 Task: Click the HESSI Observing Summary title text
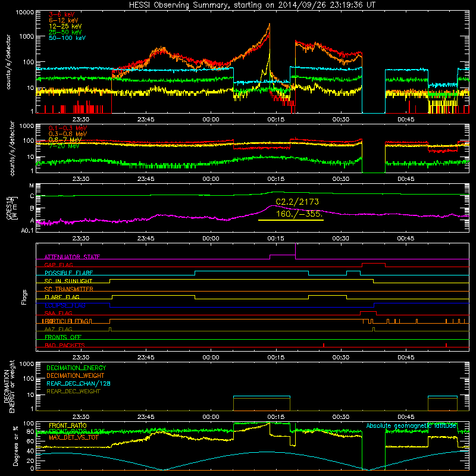pos(252,5)
